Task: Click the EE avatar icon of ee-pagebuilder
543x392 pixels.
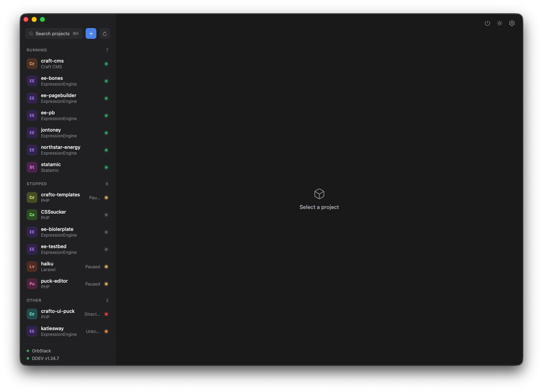Action: pos(32,98)
